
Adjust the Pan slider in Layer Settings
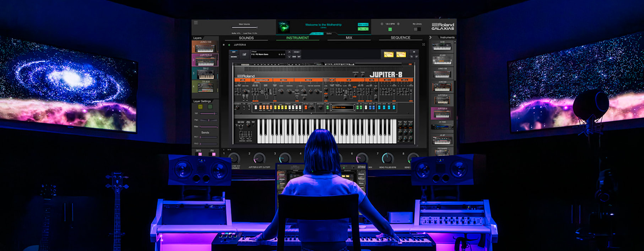(209, 120)
